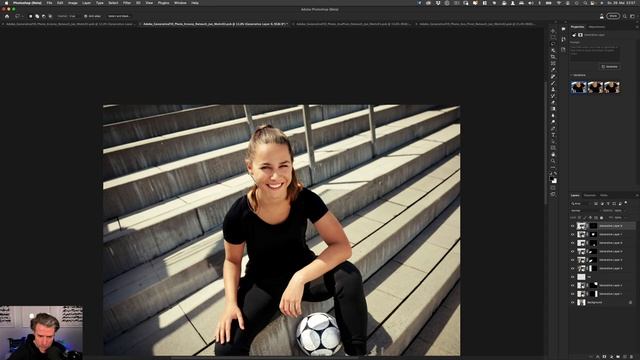Click the Home icon in options bar

pos(7,16)
